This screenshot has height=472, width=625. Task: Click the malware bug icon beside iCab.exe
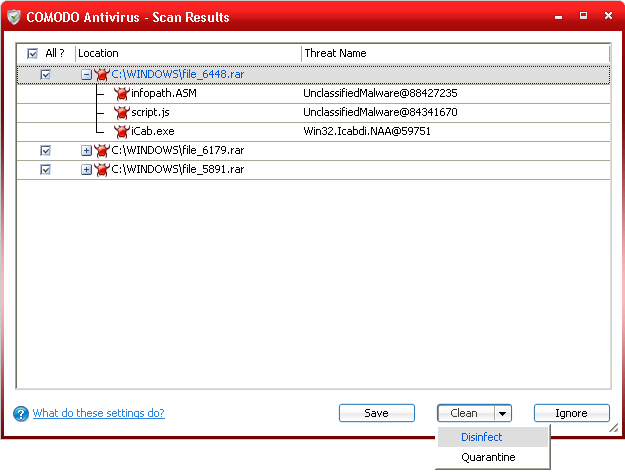122,132
